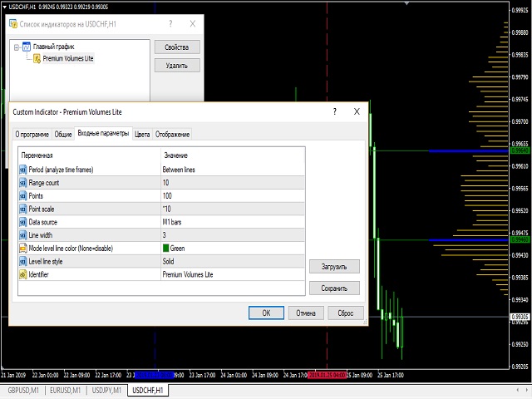Click the Data source row icon

coord(22,222)
